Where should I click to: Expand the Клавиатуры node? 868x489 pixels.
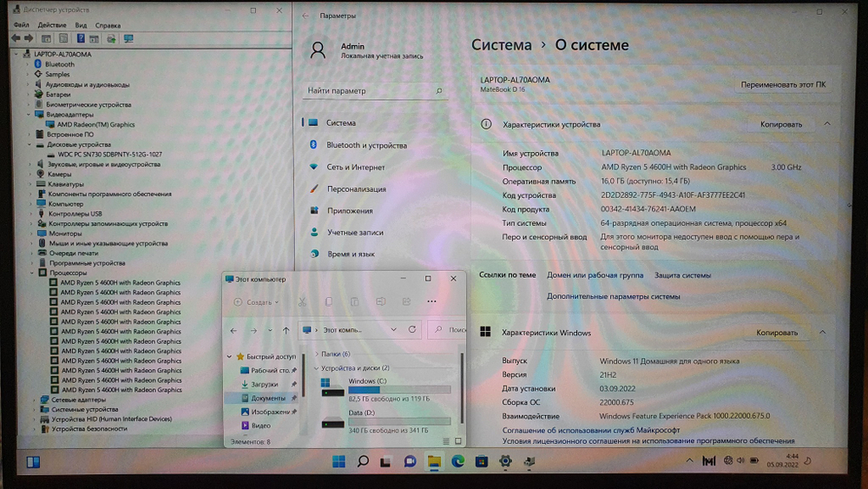(30, 184)
